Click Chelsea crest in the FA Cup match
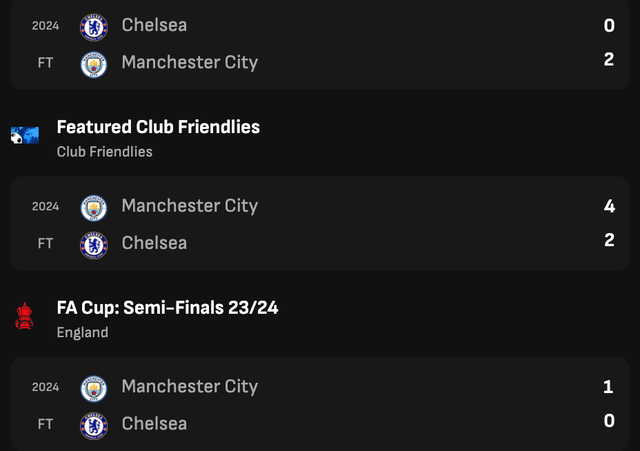The width and height of the screenshot is (640, 451). 94,426
